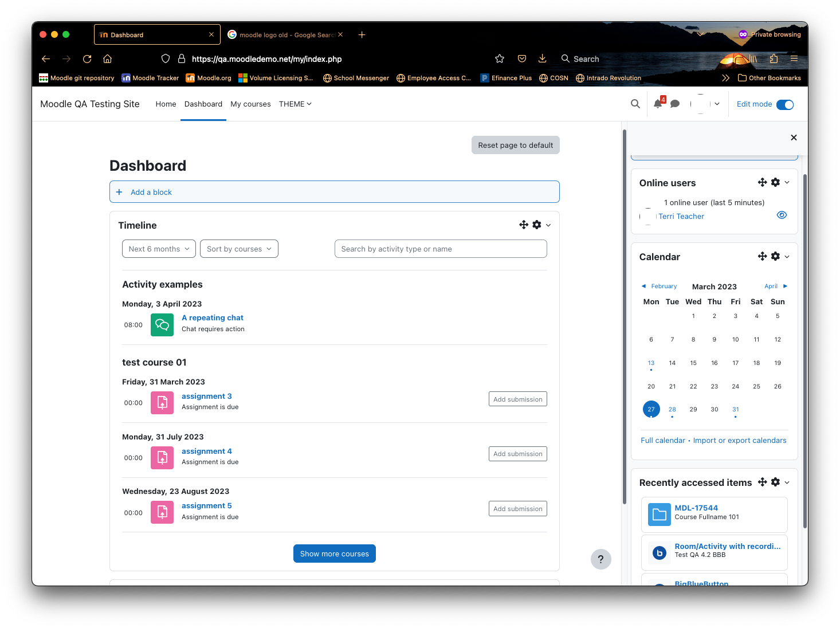Click the assignment 3 activity icon
This screenshot has width=840, height=628.
[162, 403]
